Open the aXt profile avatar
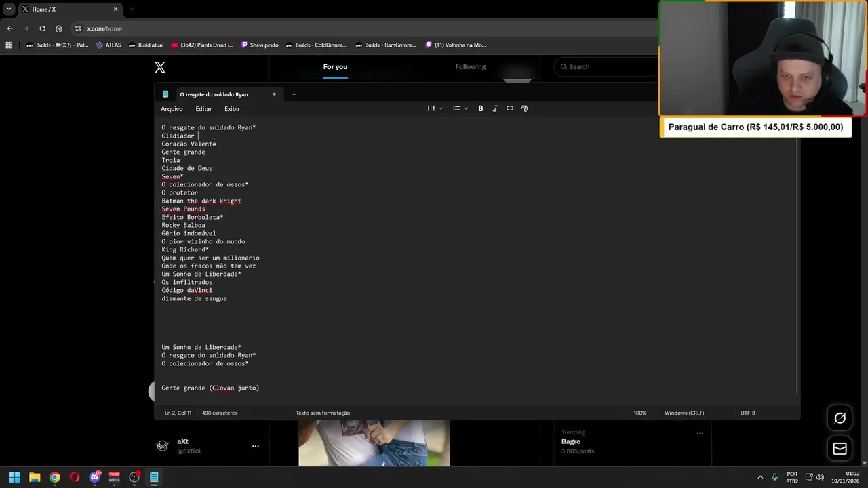Viewport: 868px width, 488px height. tap(163, 445)
